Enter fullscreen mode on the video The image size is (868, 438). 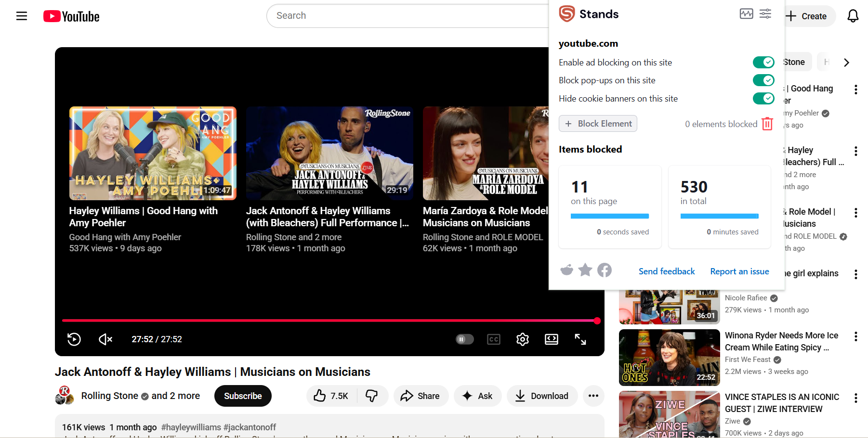tap(580, 339)
